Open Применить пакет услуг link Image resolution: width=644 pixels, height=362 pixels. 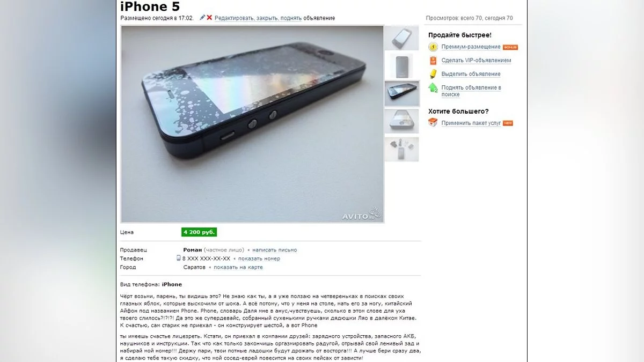[x=471, y=123]
